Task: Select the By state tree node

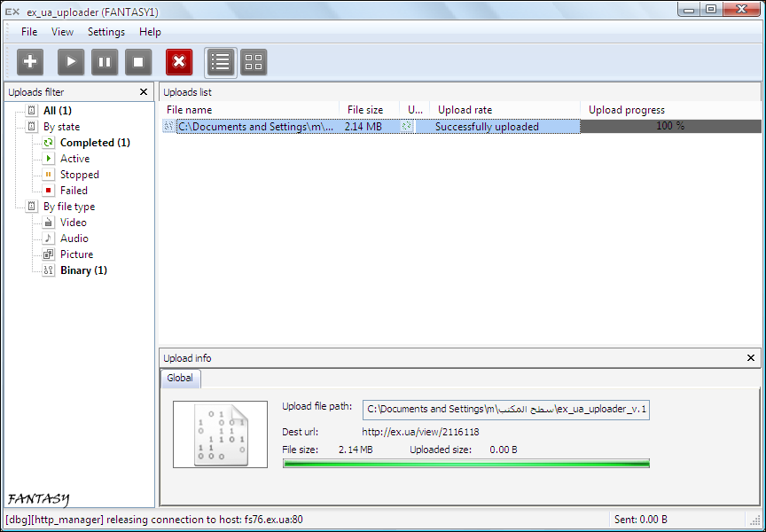Action: tap(61, 127)
